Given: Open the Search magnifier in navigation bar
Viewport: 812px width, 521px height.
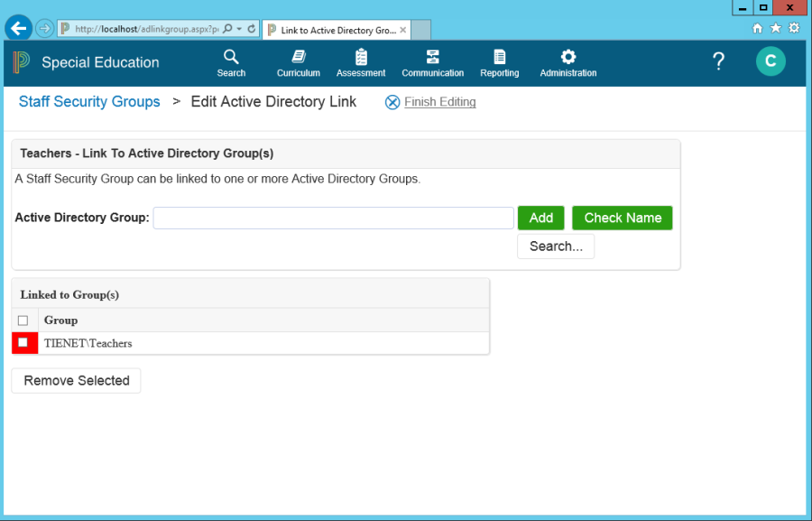Looking at the screenshot, I should pyautogui.click(x=231, y=58).
